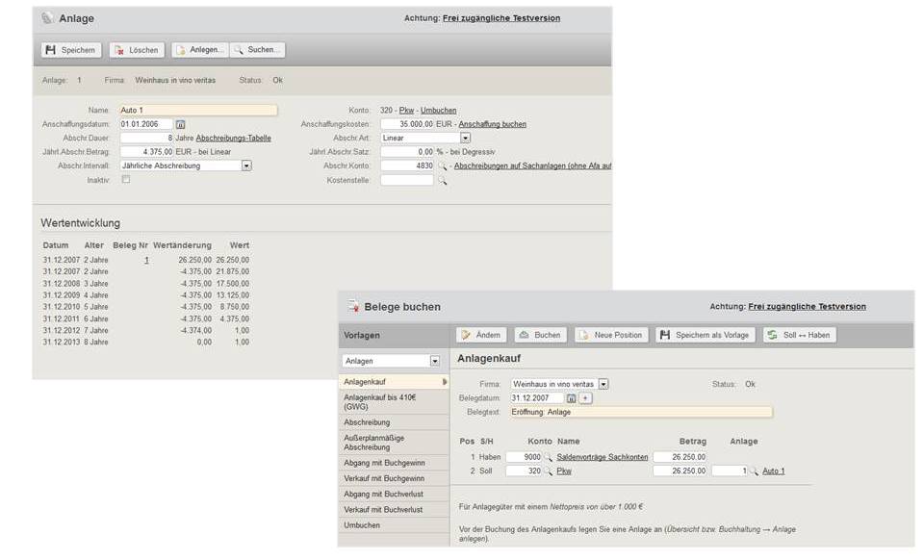Click the plus stepper beside Belegdatum

585,397
